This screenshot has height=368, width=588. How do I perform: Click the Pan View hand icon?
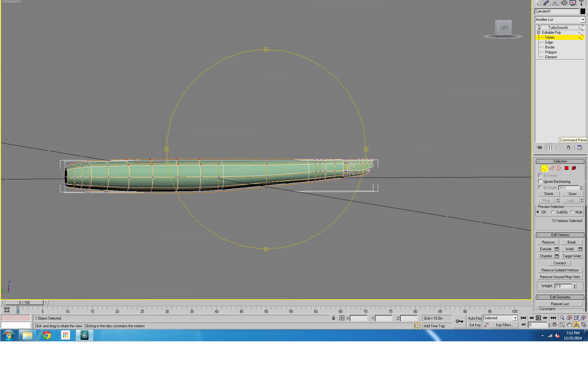point(569,325)
